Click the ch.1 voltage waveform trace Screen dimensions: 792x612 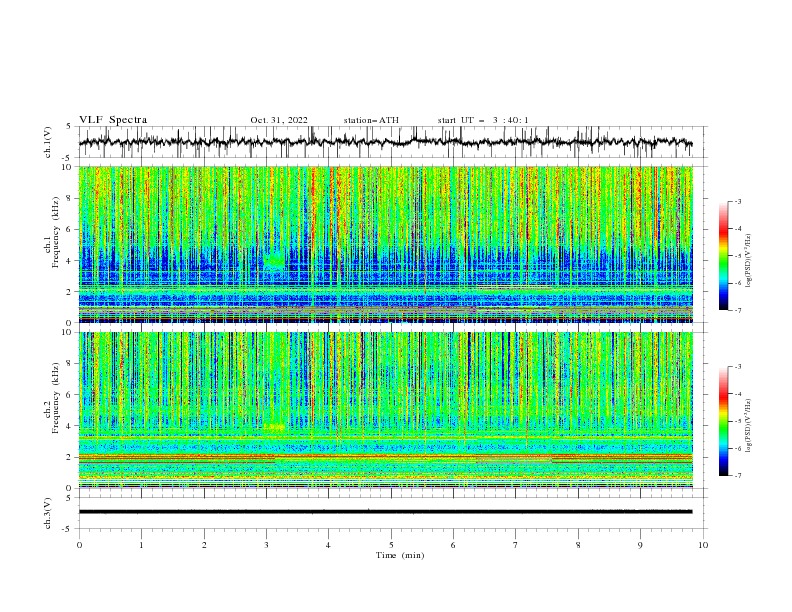385,142
